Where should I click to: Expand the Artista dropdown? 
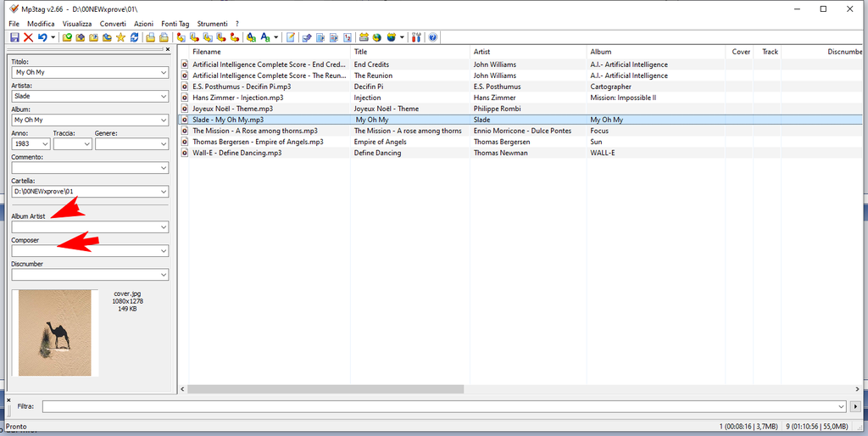pyautogui.click(x=164, y=97)
